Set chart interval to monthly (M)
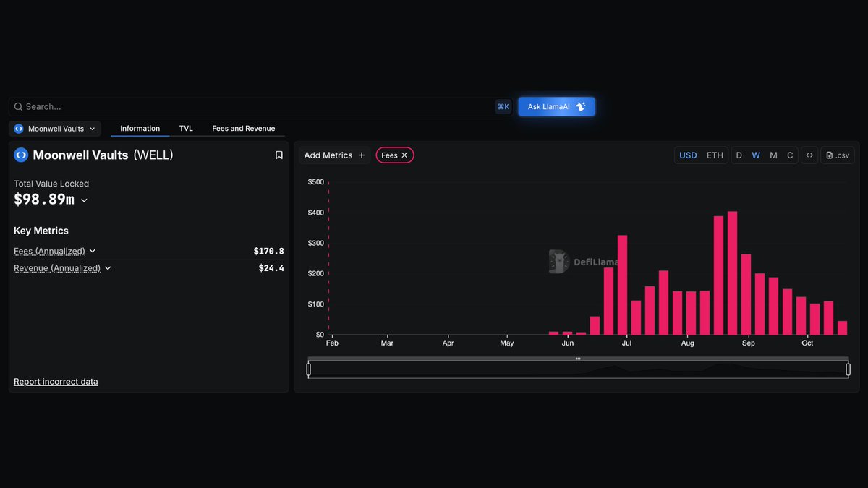 [x=773, y=155]
